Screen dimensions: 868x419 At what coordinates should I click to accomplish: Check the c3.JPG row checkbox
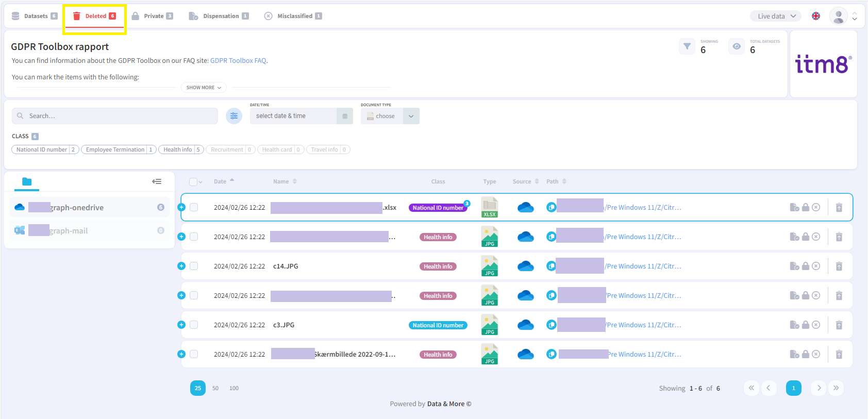click(194, 325)
